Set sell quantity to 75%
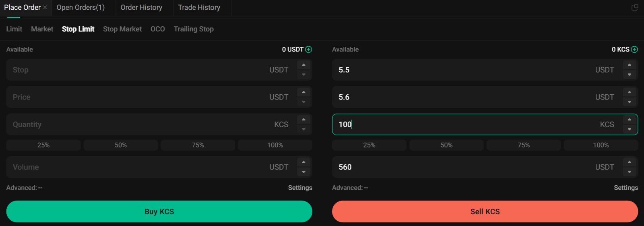The height and width of the screenshot is (226, 644). point(524,145)
